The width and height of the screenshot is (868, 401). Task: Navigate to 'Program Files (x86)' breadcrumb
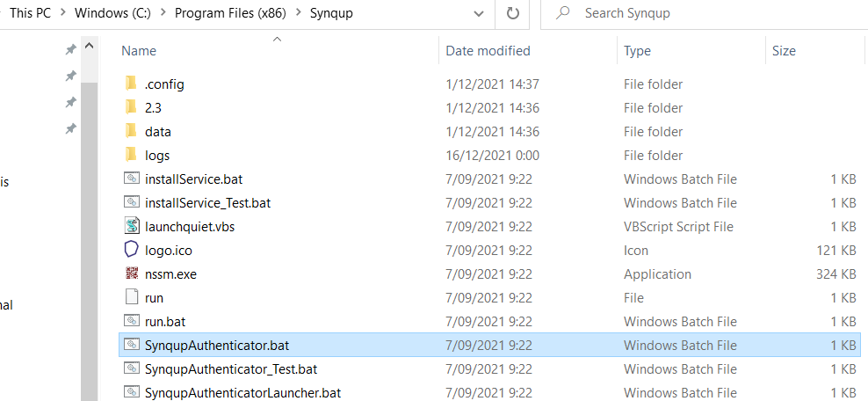point(230,13)
